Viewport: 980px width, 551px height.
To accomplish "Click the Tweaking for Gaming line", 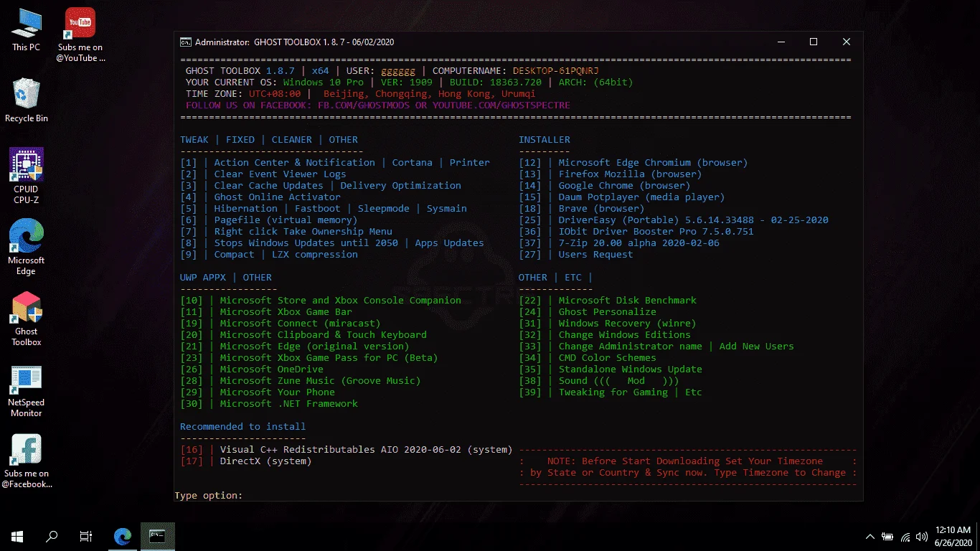I will tap(611, 392).
